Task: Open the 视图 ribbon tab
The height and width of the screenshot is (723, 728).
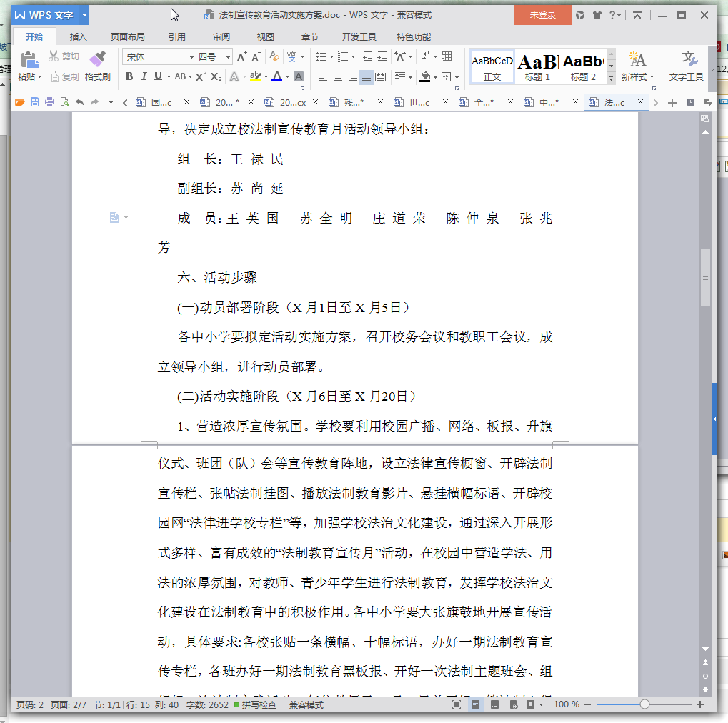Action: pyautogui.click(x=266, y=36)
